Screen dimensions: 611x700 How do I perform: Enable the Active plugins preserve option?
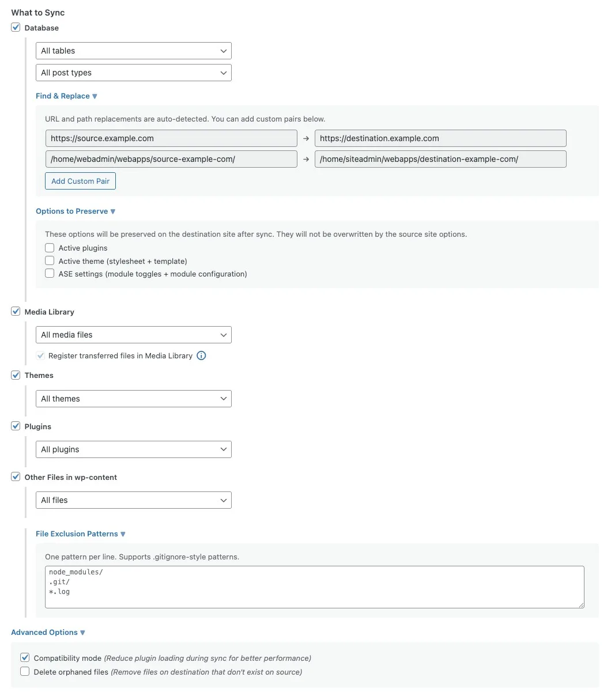click(x=50, y=248)
